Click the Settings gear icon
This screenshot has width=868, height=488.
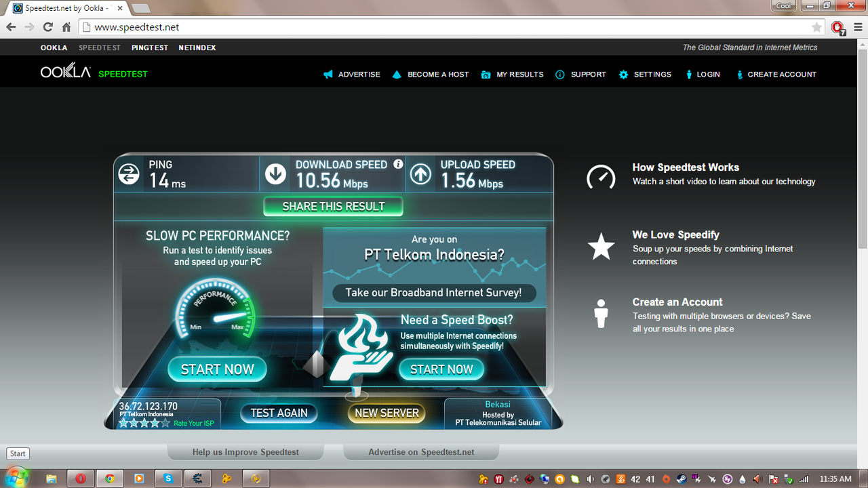pyautogui.click(x=623, y=75)
